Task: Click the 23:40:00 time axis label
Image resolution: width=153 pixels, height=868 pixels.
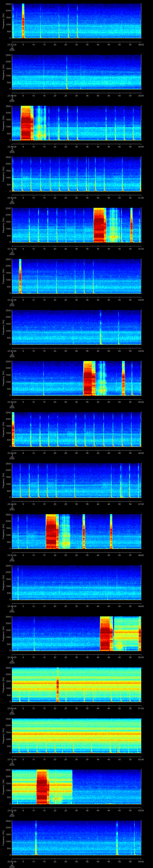Action: click(x=12, y=197)
